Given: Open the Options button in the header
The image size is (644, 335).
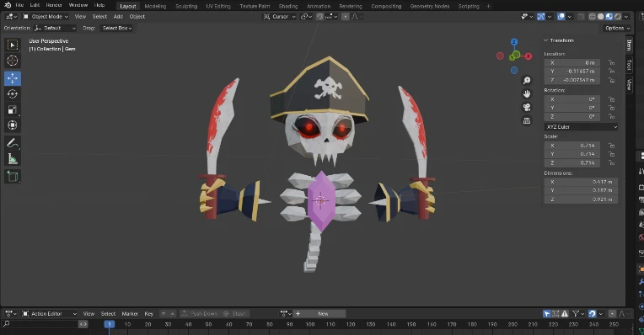Looking at the screenshot, I should 617,28.
